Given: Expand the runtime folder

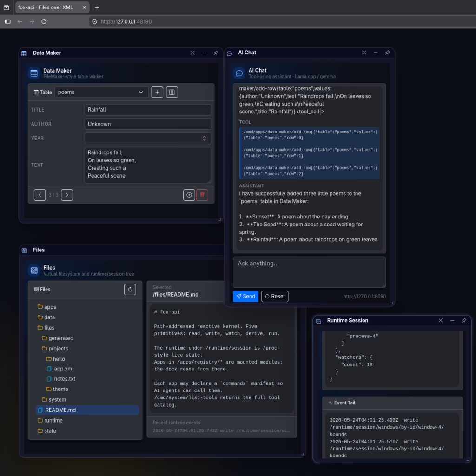Looking at the screenshot, I should 50,420.
